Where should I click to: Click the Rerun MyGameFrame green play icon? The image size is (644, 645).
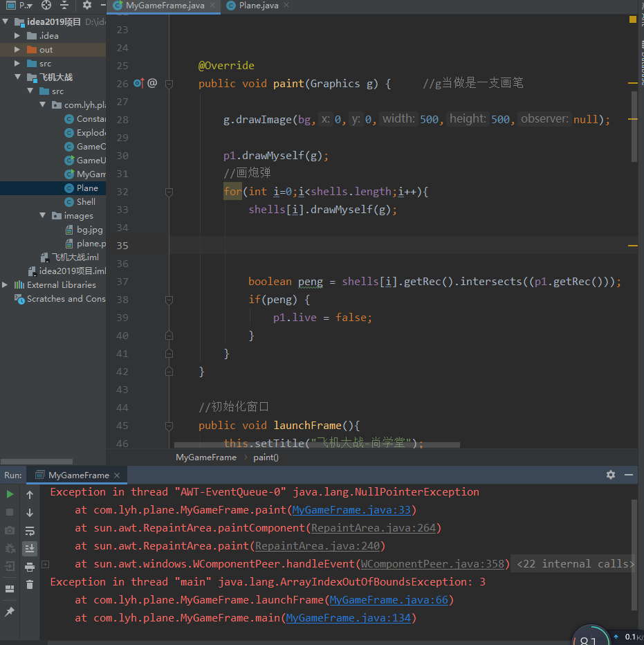pyautogui.click(x=10, y=494)
